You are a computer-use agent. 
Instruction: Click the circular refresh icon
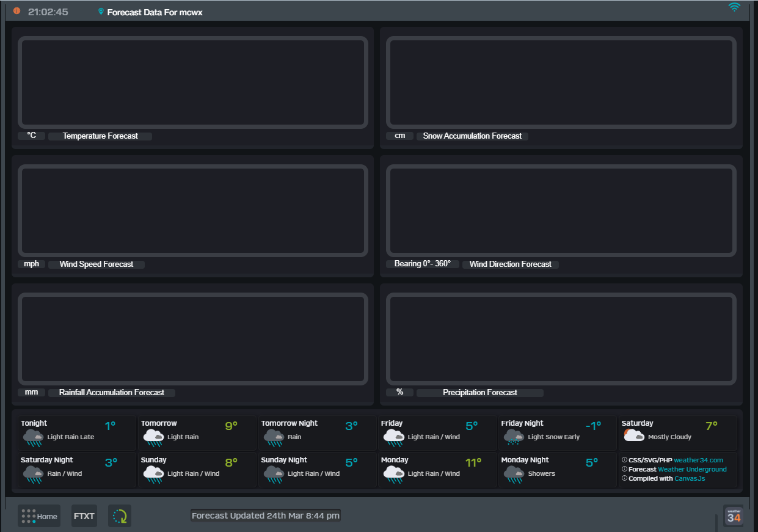click(120, 516)
